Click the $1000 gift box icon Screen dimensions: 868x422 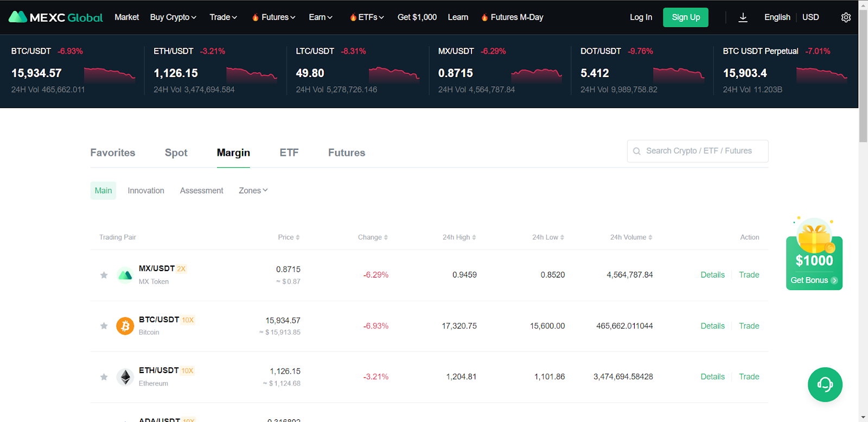[x=814, y=236]
